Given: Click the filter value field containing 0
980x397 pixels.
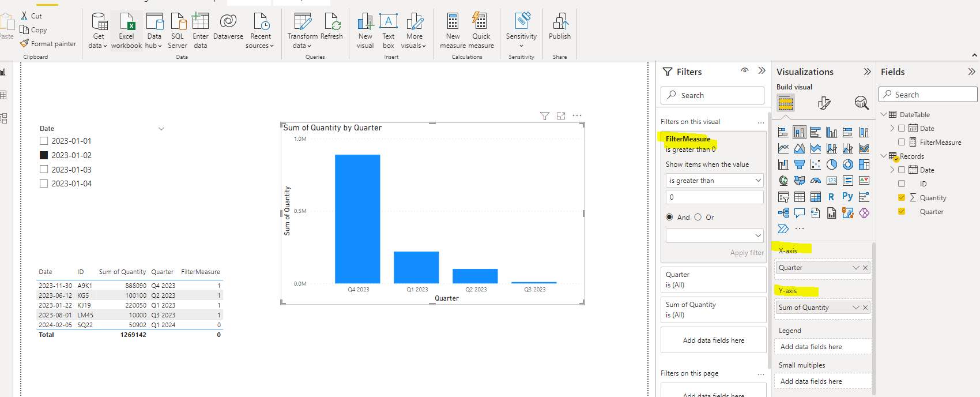Looking at the screenshot, I should pyautogui.click(x=715, y=197).
